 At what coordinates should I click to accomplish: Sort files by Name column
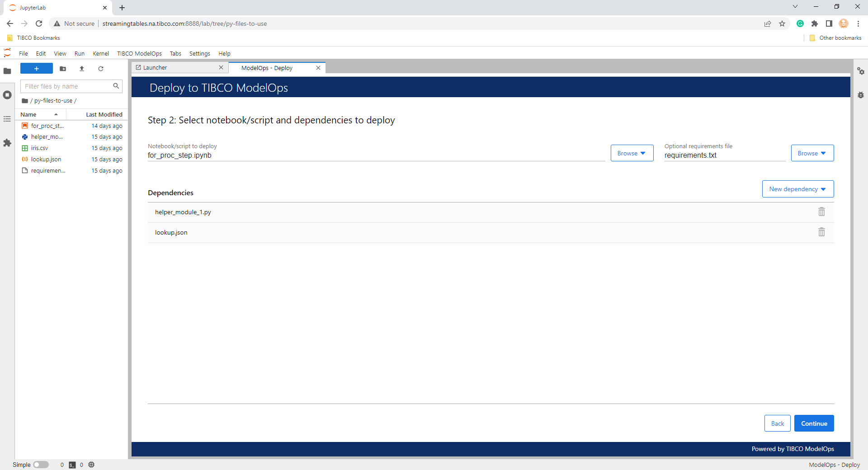[41, 114]
